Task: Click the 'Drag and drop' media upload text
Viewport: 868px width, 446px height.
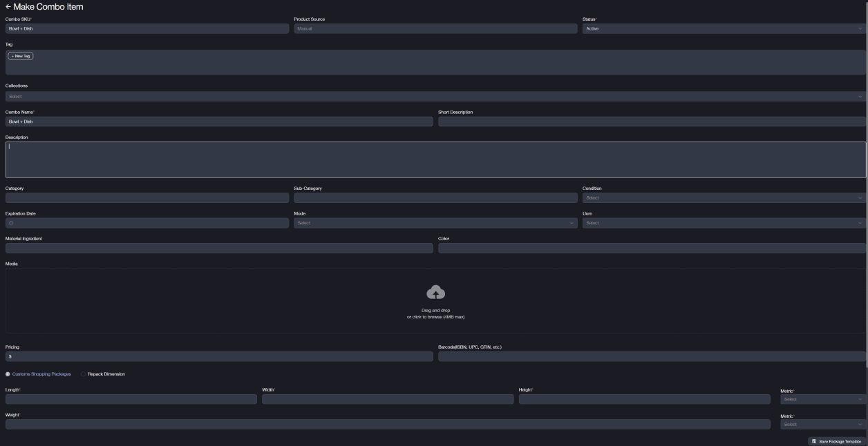Action: 435,311
